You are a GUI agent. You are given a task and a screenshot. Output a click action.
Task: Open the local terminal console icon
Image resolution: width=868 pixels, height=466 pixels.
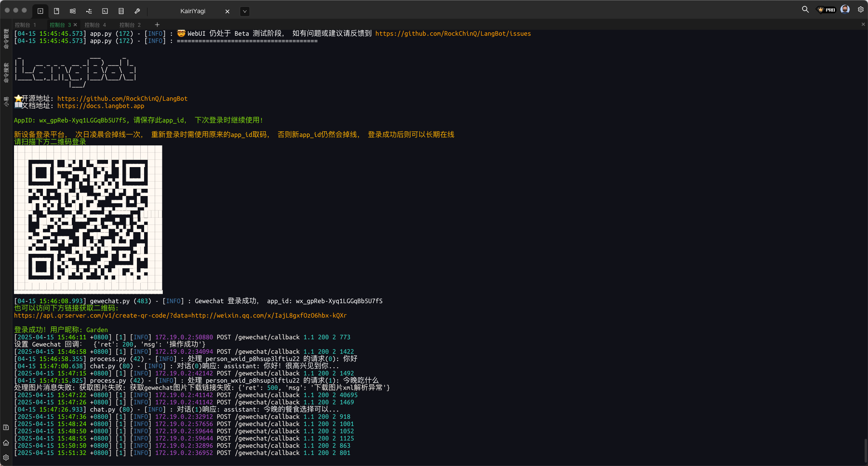[x=105, y=11]
